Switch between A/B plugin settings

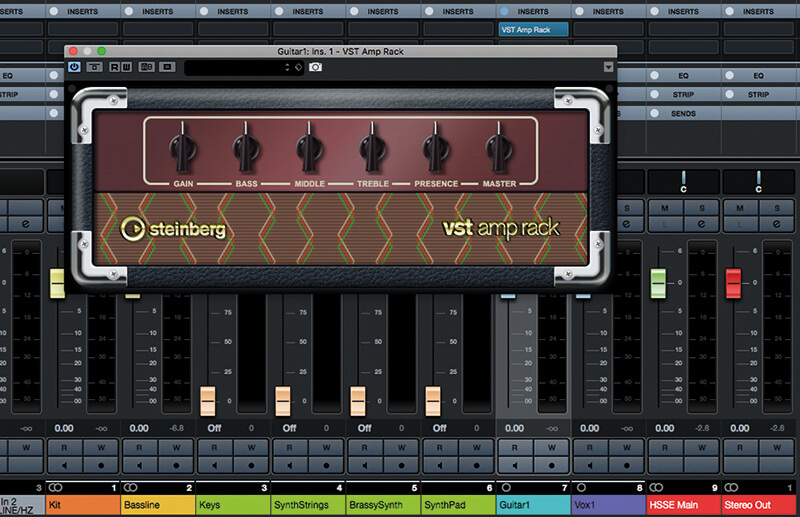146,67
